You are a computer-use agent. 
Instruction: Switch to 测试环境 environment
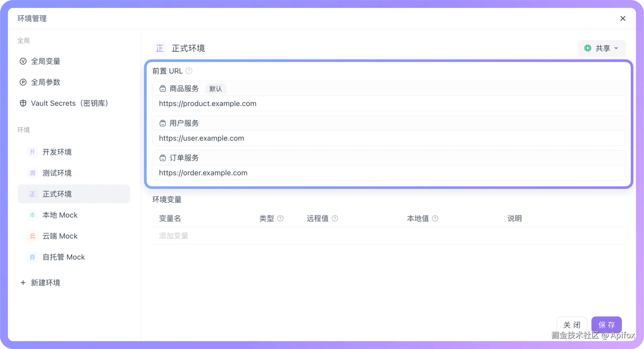click(57, 173)
